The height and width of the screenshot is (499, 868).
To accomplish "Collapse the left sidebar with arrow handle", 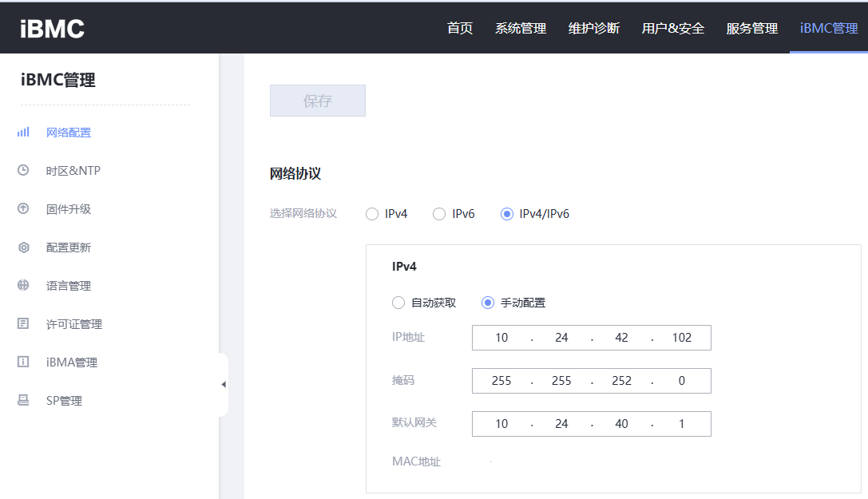I will tap(224, 385).
